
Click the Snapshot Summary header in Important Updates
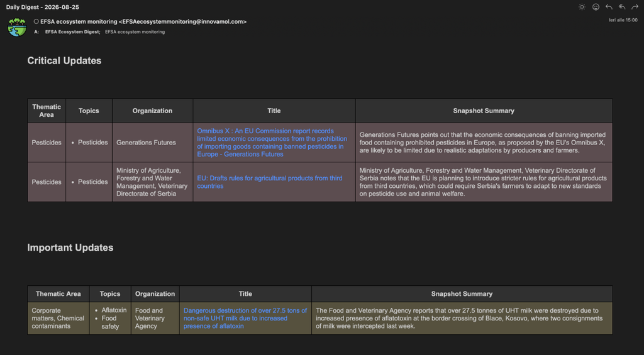coord(462,294)
